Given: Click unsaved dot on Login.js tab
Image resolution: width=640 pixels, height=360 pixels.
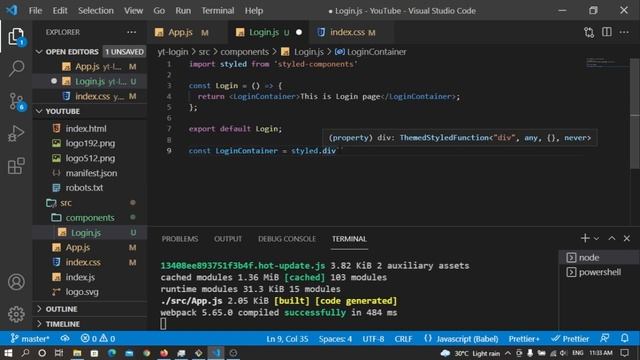Looking at the screenshot, I should 299,32.
